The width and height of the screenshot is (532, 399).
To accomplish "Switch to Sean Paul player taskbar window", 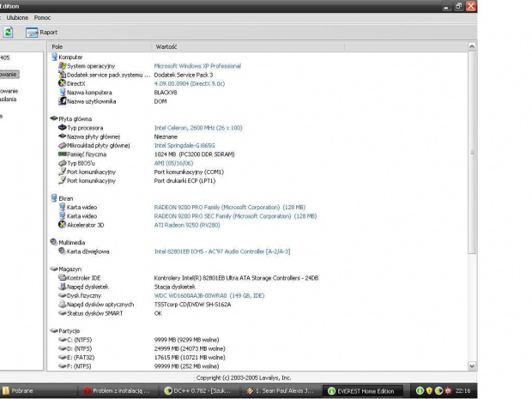I will 281,391.
